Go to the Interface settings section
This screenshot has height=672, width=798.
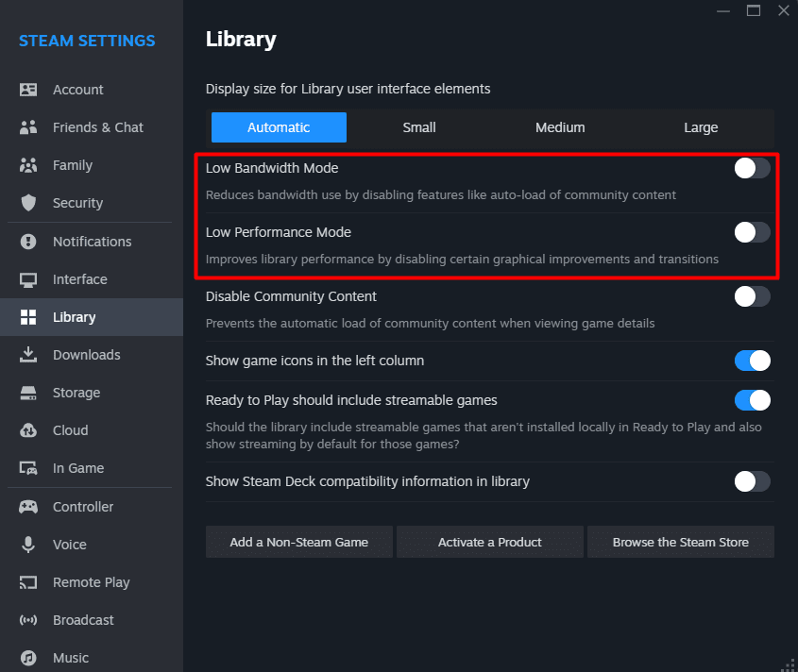(29, 279)
